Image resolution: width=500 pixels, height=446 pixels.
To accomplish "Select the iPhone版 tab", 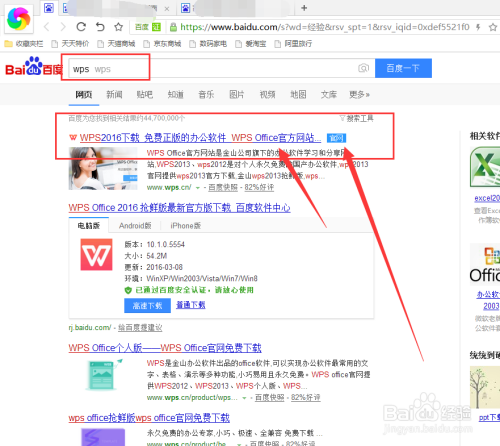I will click(186, 226).
